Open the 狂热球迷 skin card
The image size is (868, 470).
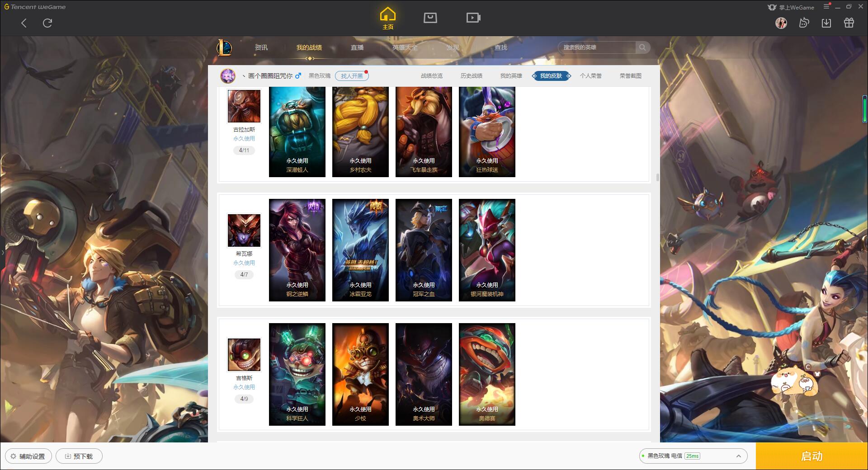tap(487, 132)
